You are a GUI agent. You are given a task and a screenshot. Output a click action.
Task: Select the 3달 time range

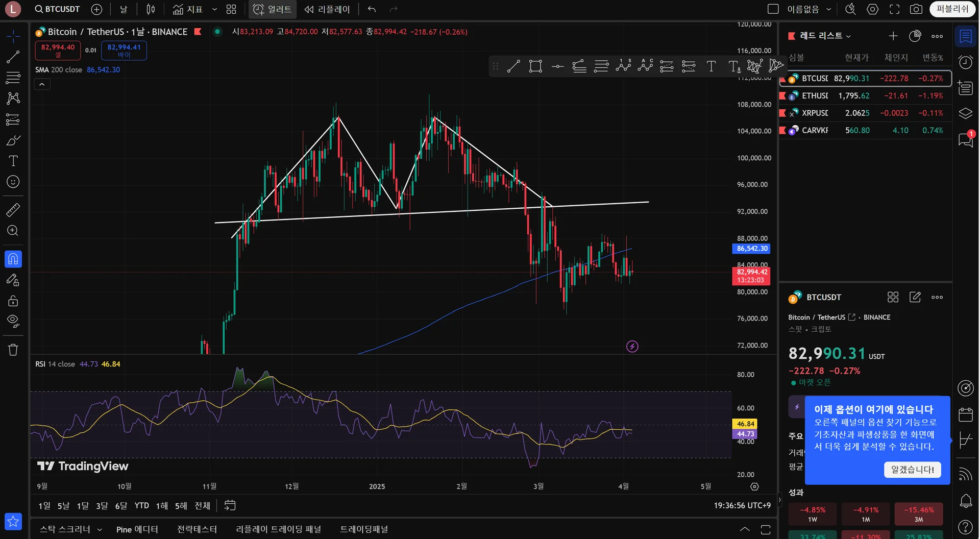(x=102, y=505)
